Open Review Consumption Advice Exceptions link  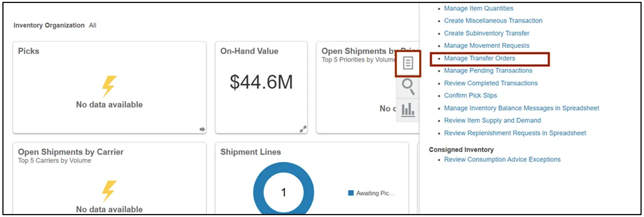pyautogui.click(x=502, y=160)
